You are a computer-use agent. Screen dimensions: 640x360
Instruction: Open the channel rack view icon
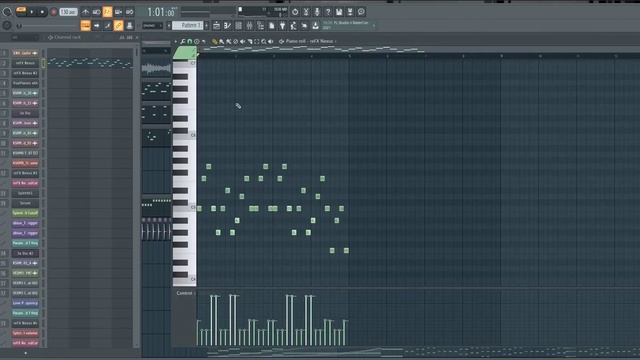[238, 26]
